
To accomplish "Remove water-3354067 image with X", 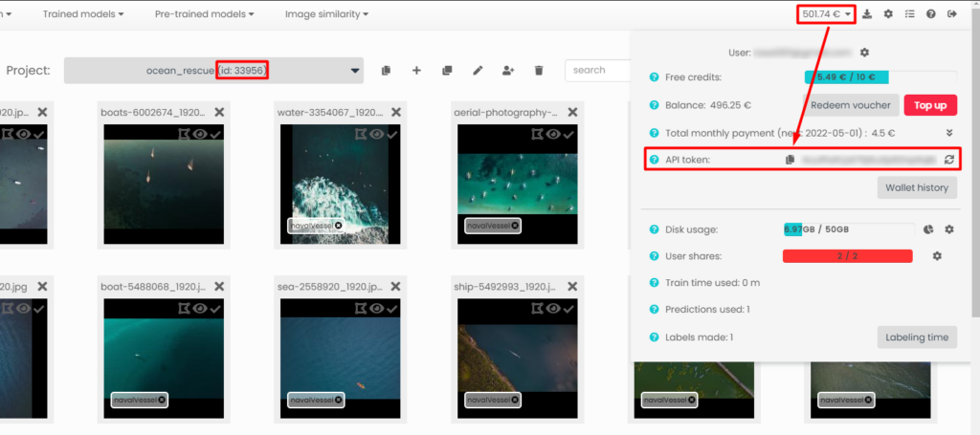I will 396,112.
